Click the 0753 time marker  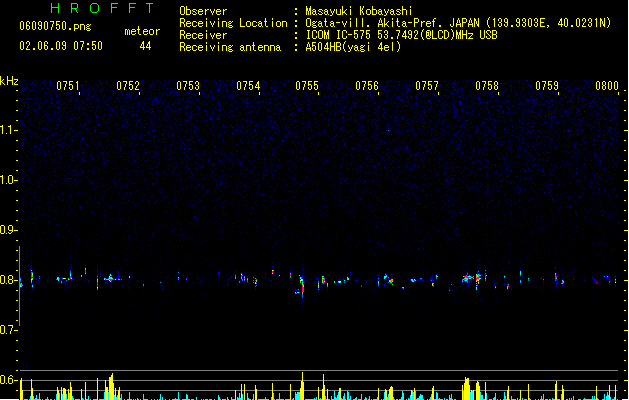(x=188, y=86)
